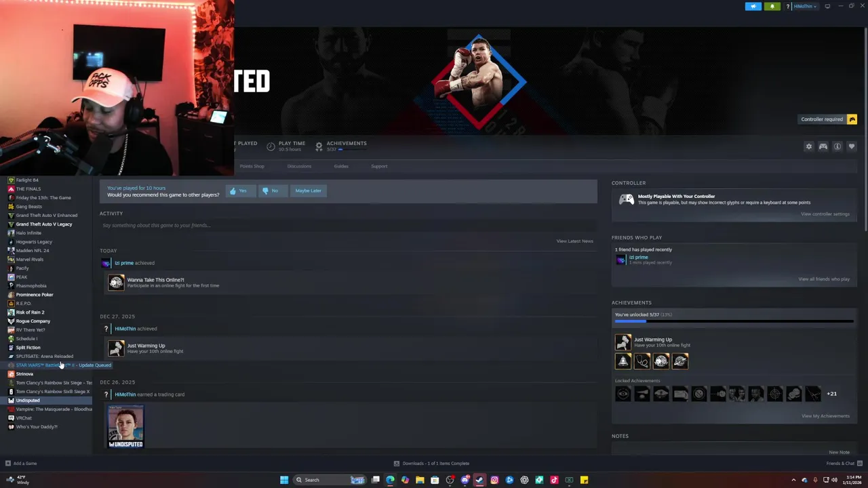The image size is (868, 488).
Task: Open ChatGPT from the taskbar
Action: tap(524, 480)
